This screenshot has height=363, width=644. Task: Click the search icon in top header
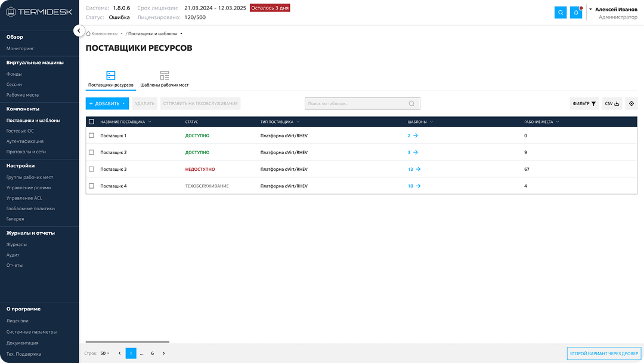point(561,13)
